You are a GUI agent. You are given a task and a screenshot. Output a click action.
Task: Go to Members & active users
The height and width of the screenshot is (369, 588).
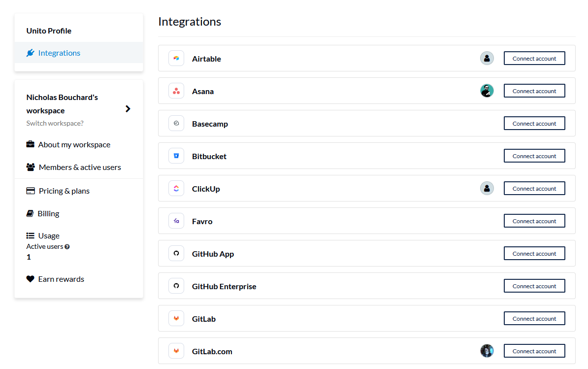point(79,167)
